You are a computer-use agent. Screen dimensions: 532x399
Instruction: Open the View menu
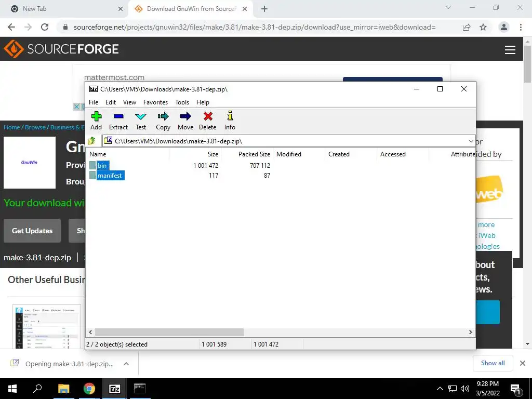point(129,102)
